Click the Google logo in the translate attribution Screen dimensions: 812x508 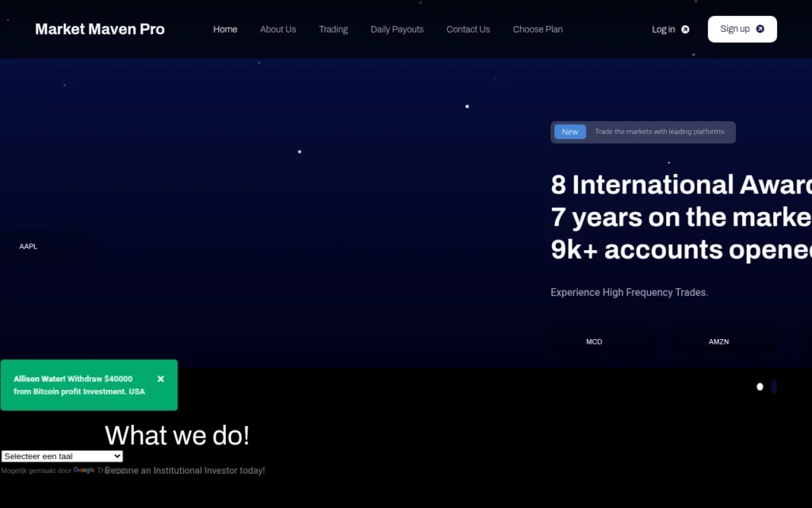(83, 470)
